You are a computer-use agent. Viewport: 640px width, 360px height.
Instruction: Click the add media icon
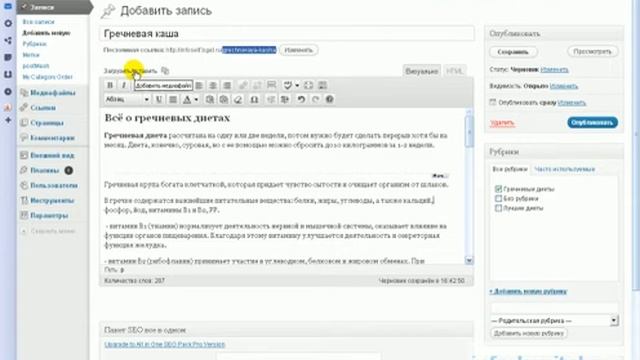tap(165, 71)
